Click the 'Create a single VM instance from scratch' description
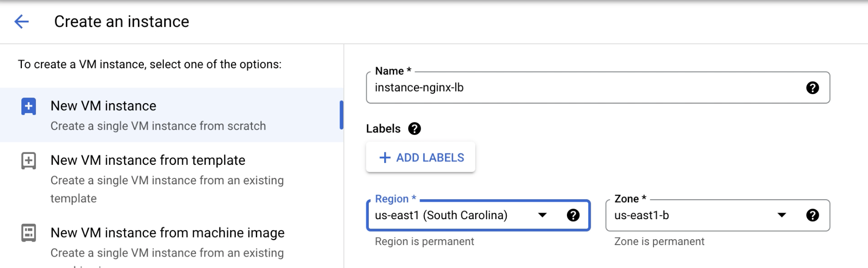Image resolution: width=868 pixels, height=268 pixels. coord(158,126)
